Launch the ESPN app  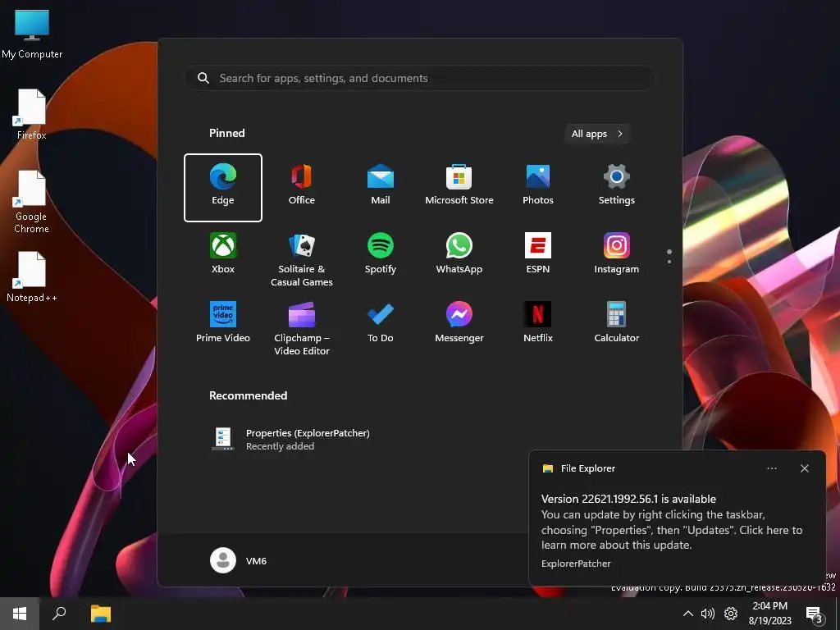click(538, 254)
